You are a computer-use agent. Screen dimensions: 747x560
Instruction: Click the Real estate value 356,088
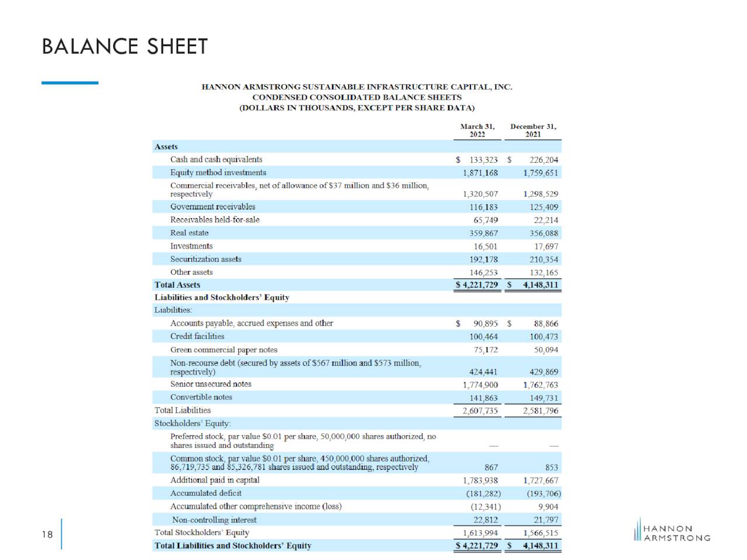pos(543,233)
